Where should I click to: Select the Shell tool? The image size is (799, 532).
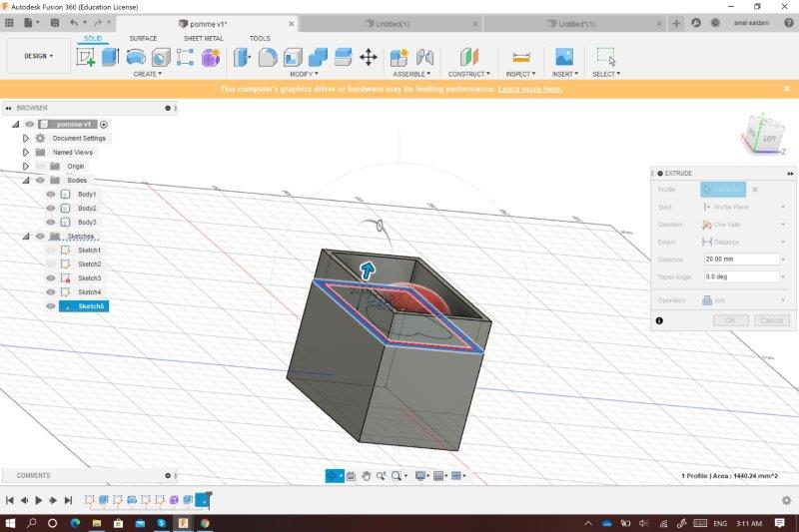click(x=293, y=57)
